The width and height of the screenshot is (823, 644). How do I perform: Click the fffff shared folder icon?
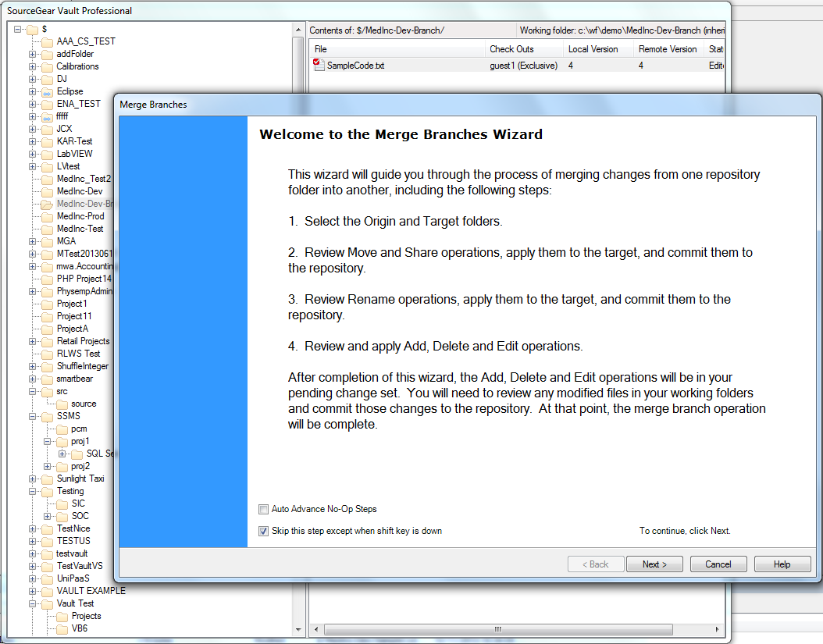tap(47, 117)
